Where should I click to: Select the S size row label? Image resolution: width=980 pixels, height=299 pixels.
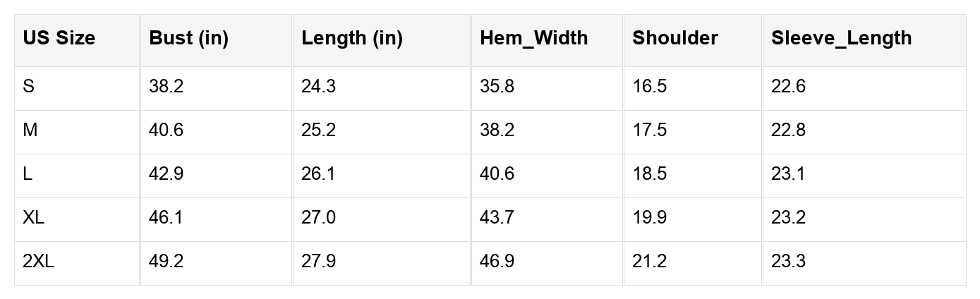pos(29,87)
